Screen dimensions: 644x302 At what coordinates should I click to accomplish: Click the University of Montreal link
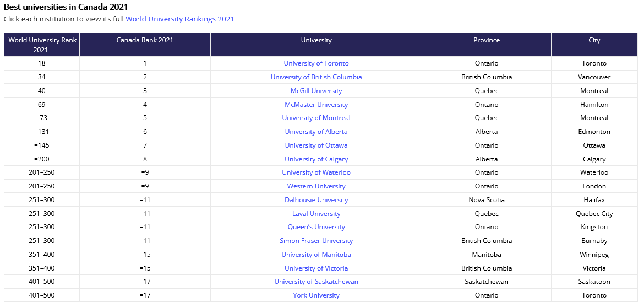click(316, 118)
